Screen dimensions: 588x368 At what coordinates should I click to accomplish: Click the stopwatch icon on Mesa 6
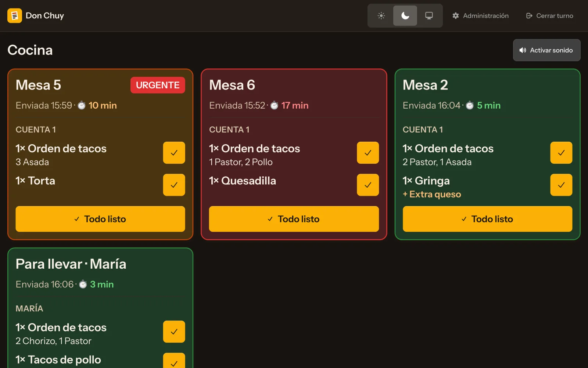pos(274,106)
